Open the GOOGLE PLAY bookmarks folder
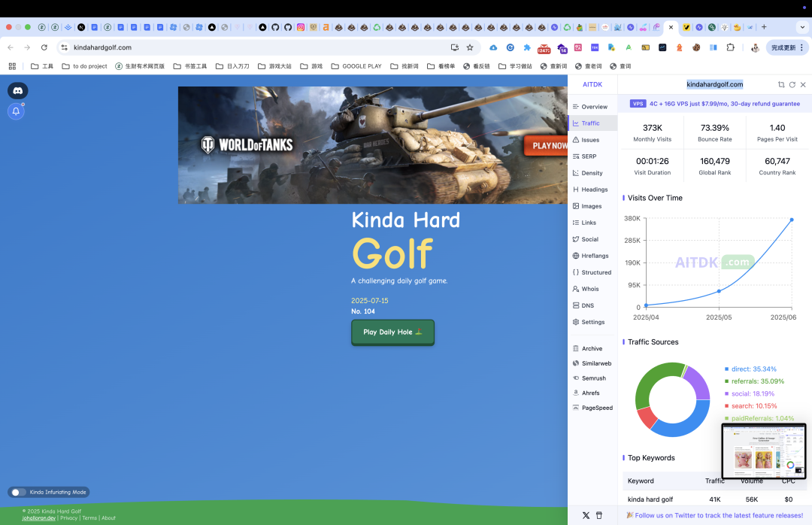Image resolution: width=812 pixels, height=525 pixels. (356, 66)
